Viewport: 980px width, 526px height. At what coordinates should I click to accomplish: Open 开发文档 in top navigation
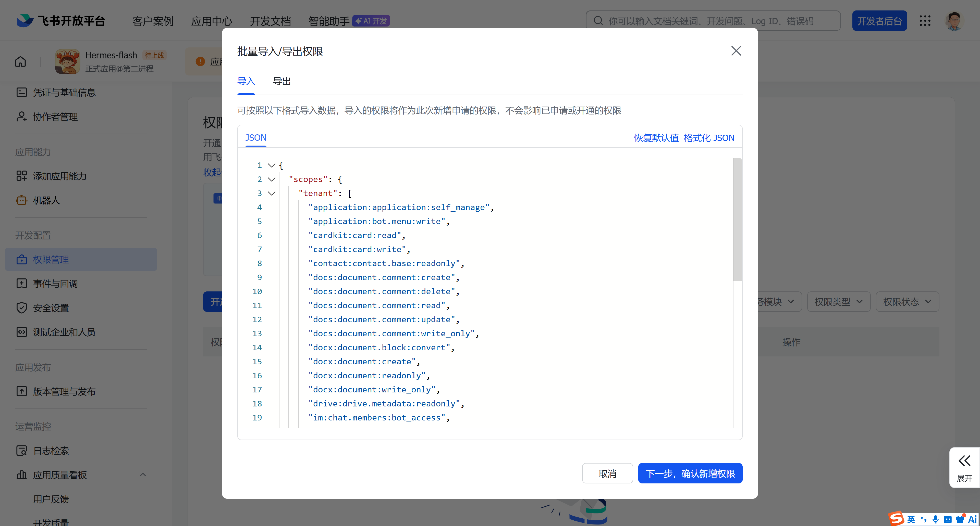point(270,21)
